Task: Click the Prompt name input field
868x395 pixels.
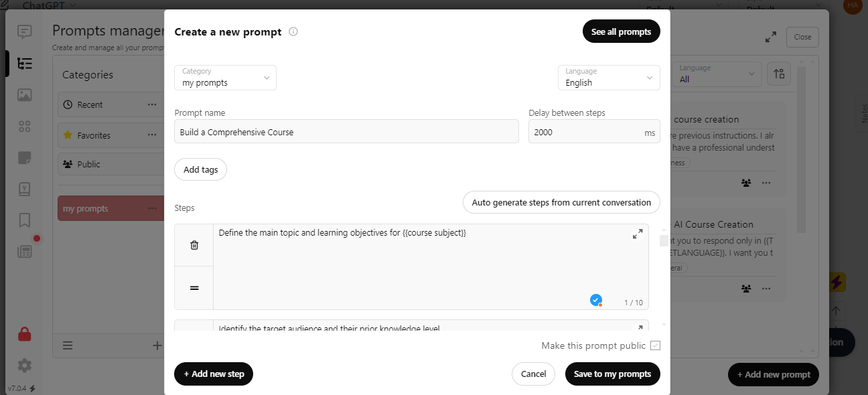Action: pyautogui.click(x=346, y=132)
